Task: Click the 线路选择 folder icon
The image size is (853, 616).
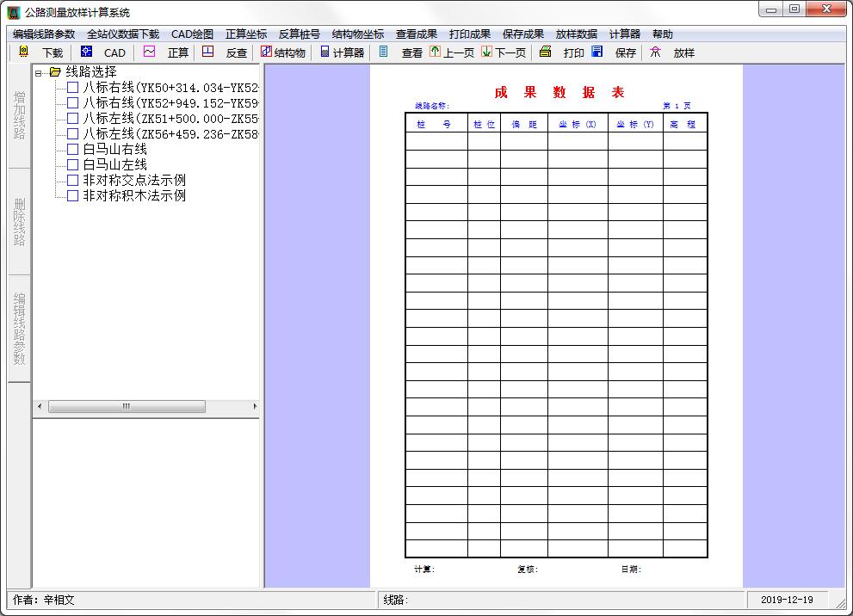Action: point(55,71)
